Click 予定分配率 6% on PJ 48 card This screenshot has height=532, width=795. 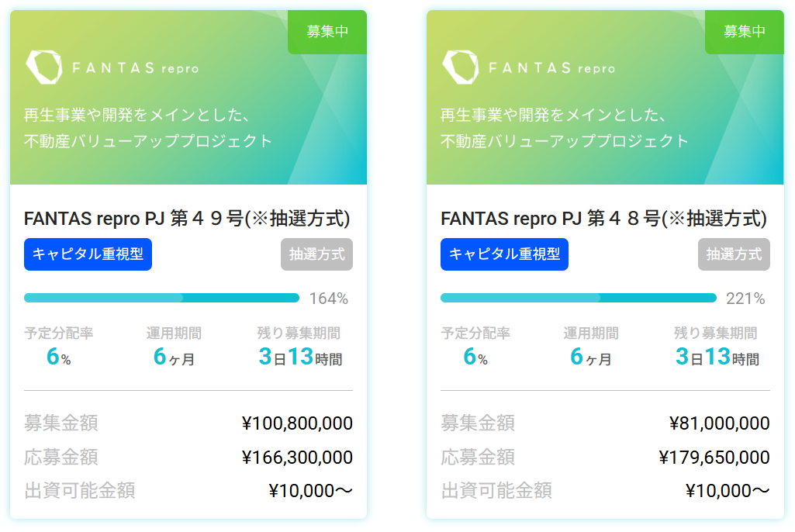[x=475, y=357]
